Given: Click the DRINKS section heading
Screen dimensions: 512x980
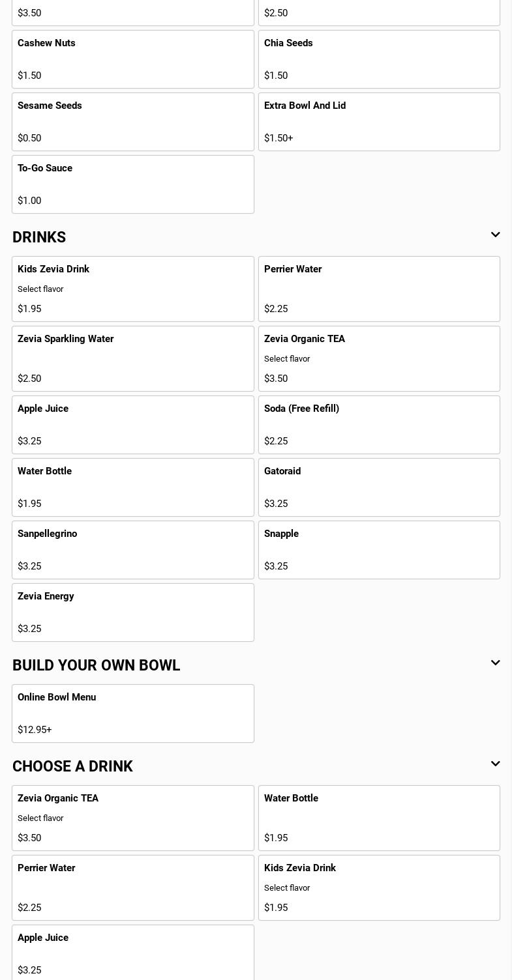Looking at the screenshot, I should (39, 237).
